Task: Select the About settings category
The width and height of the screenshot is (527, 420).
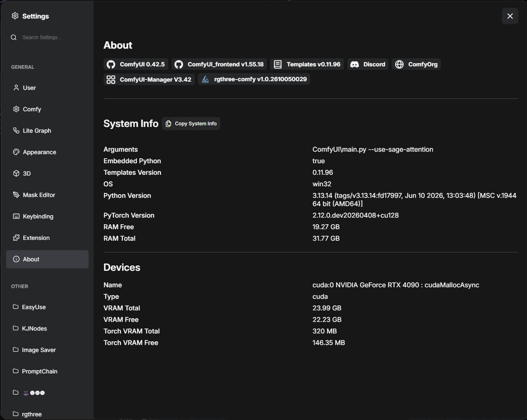Action: tap(47, 259)
